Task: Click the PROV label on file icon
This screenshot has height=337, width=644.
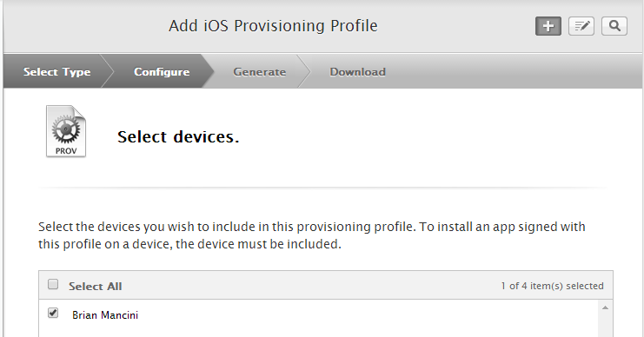Action: pos(66,150)
